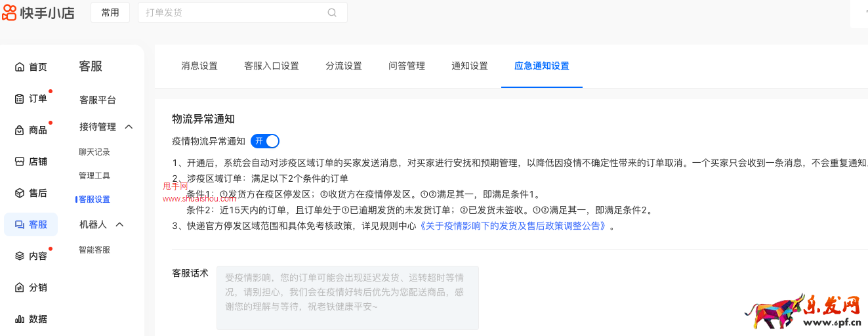Focus the 打单发货 search field
The image size is (868, 336).
[x=242, y=12]
